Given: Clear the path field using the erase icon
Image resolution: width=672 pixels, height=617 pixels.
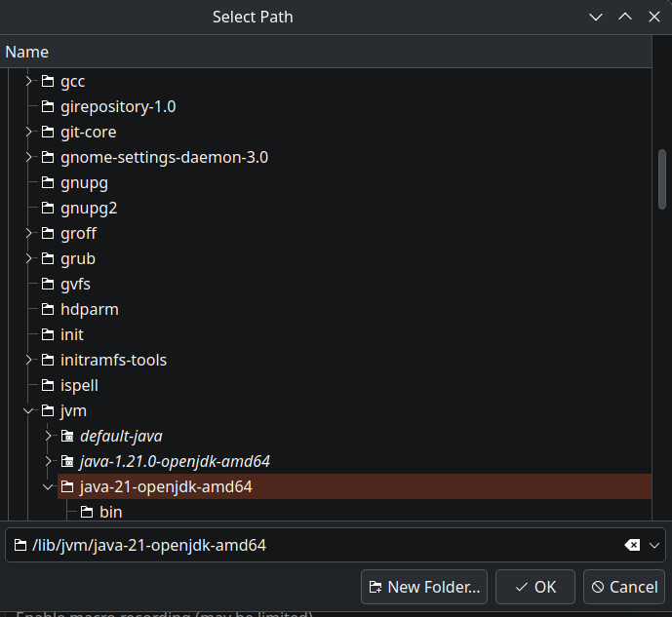Looking at the screenshot, I should (632, 545).
